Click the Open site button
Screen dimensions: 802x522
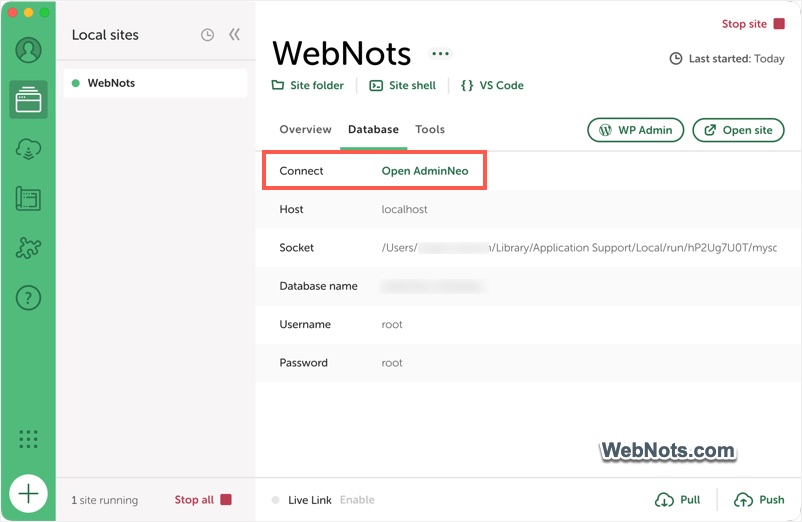(x=738, y=130)
